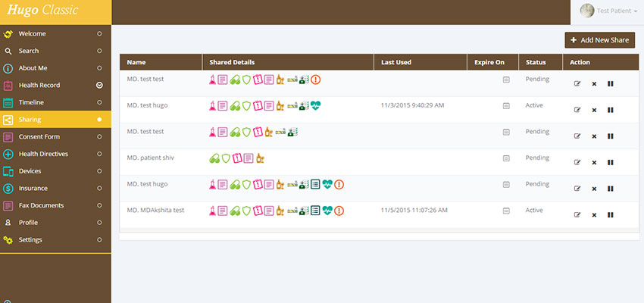
Task: Pause the MD. MDAkshita test share
Action: pyautogui.click(x=611, y=215)
